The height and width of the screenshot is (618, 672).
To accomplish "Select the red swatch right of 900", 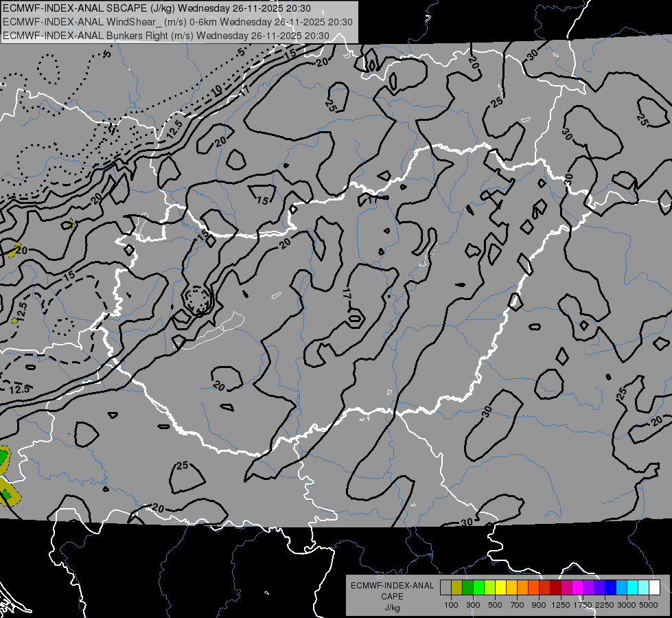I will point(545,587).
